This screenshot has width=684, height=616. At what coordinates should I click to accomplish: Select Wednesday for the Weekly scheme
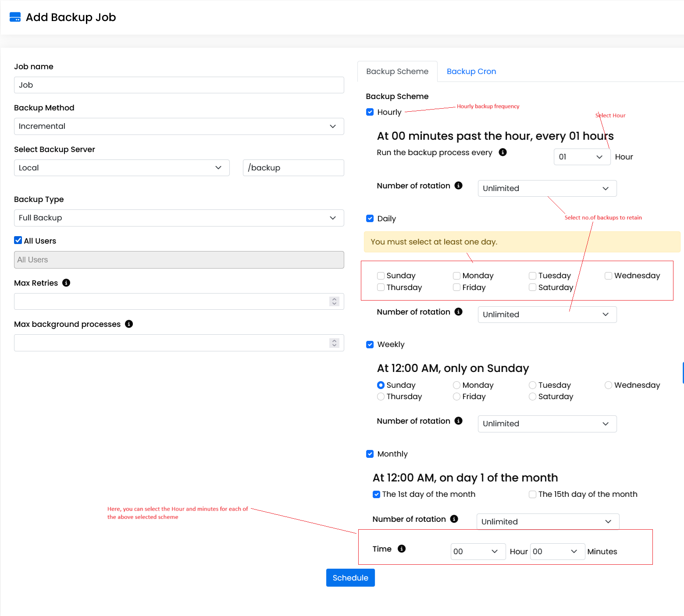click(608, 385)
